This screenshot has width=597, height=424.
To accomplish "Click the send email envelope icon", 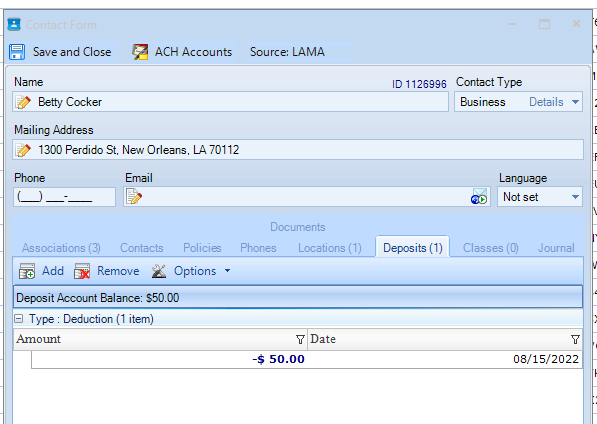I will click(x=479, y=196).
